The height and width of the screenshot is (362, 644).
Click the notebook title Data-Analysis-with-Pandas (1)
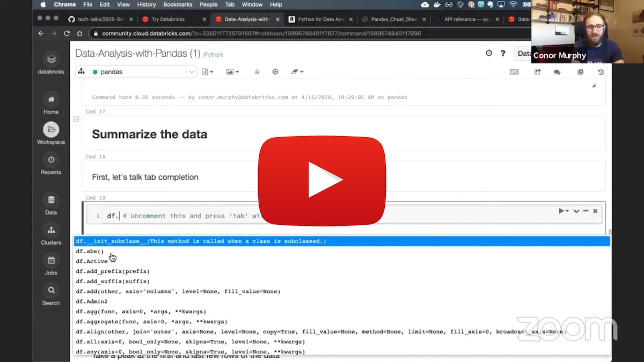137,54
